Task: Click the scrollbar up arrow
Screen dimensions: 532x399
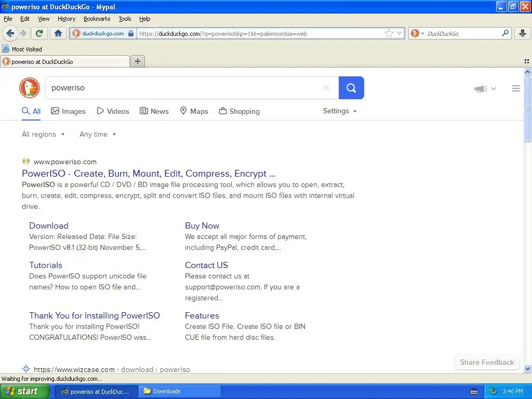Action: point(527,72)
